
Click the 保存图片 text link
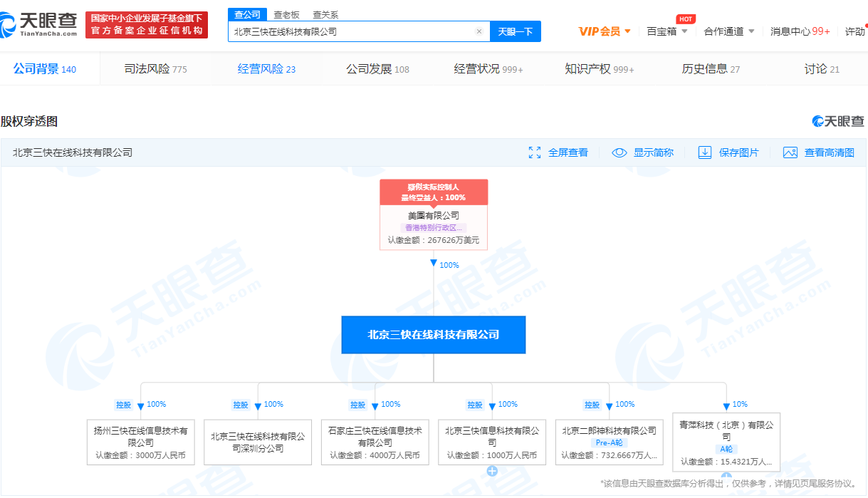(739, 152)
